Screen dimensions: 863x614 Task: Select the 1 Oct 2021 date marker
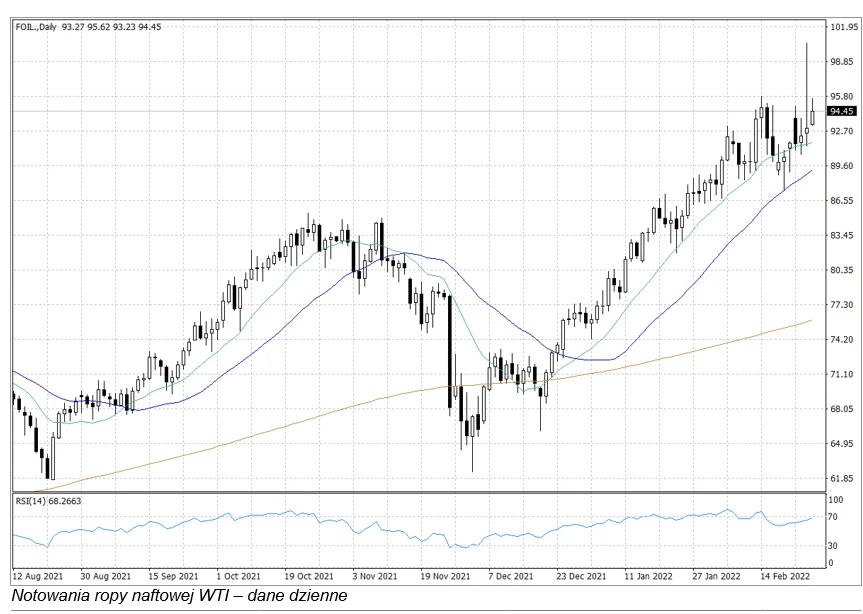(x=238, y=576)
